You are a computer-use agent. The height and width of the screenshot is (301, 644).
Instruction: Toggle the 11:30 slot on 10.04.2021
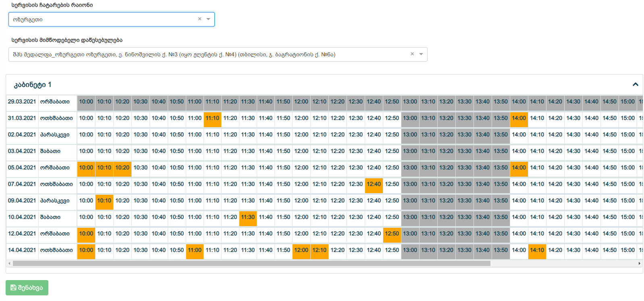(248, 217)
